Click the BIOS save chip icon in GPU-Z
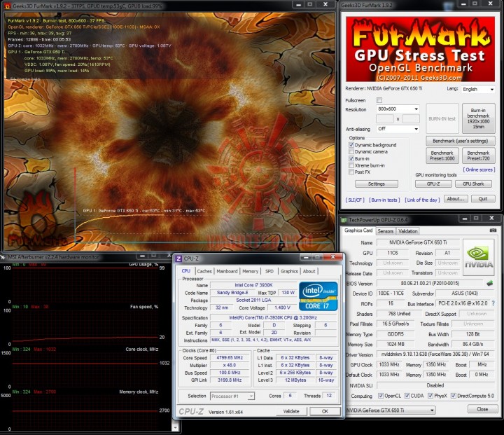Image resolution: width=504 pixels, height=435 pixels. click(x=489, y=283)
